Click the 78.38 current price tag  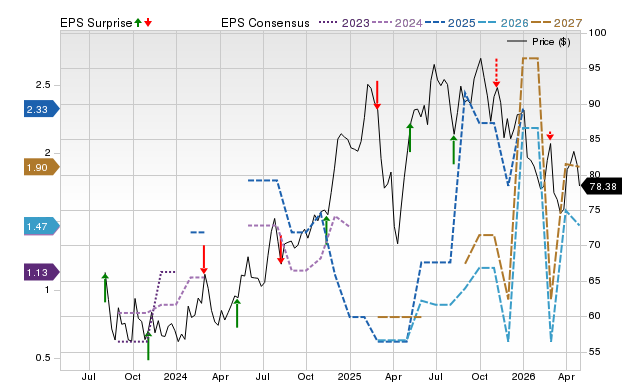601,187
